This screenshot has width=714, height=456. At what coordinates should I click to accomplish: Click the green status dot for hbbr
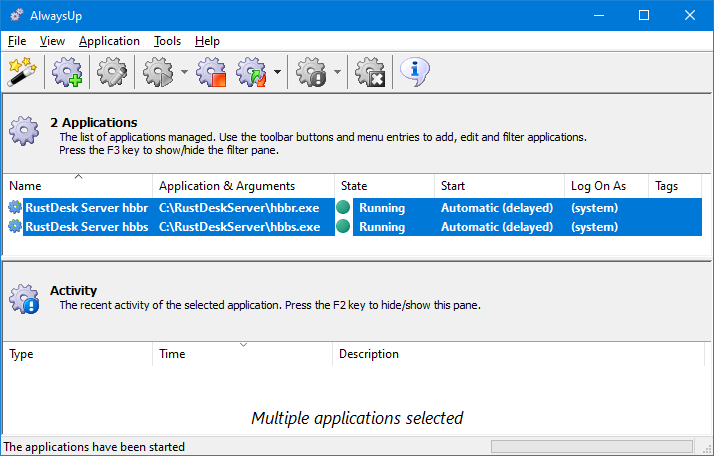point(343,207)
